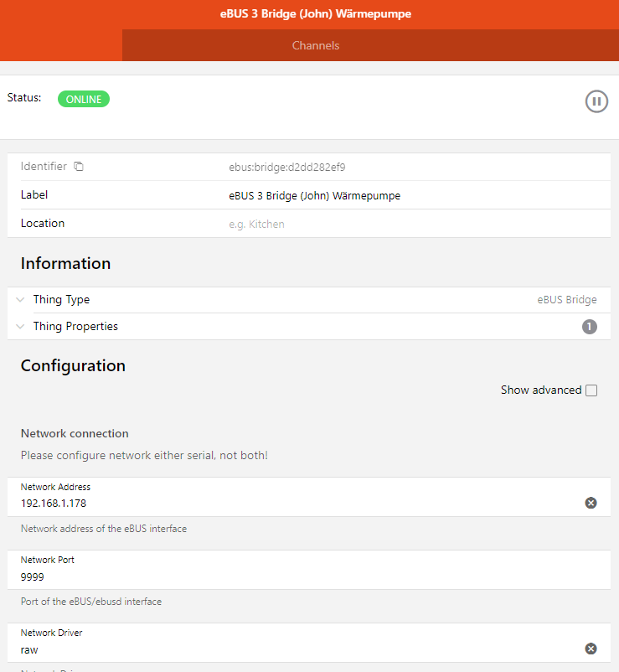Expand the Thing Properties section
This screenshot has width=619, height=672.
click(20, 327)
